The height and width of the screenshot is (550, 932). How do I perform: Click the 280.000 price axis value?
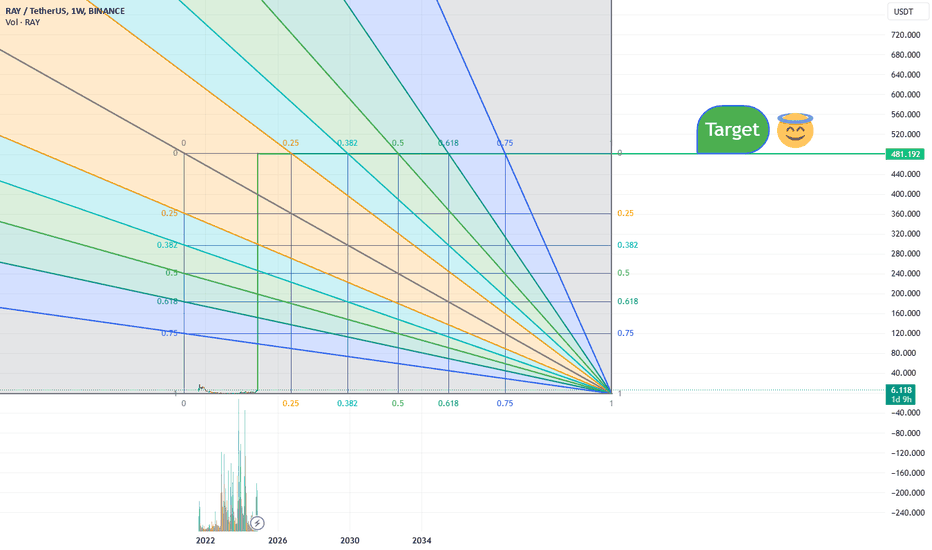[905, 254]
